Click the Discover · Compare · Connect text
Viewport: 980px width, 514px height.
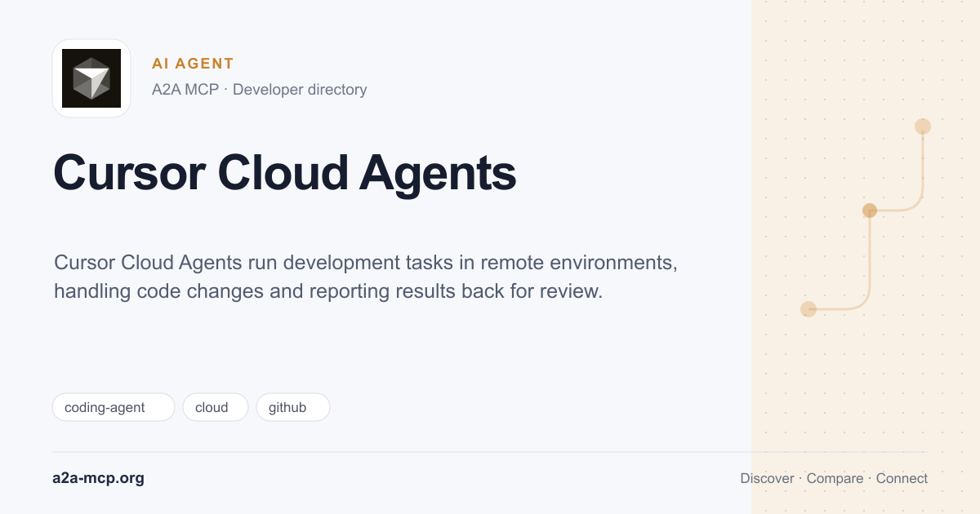click(834, 478)
